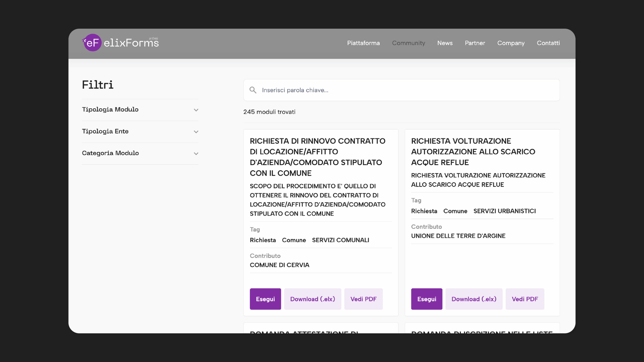Click the SERVIZI COMUNALI tag
This screenshot has height=362, width=644.
point(340,240)
